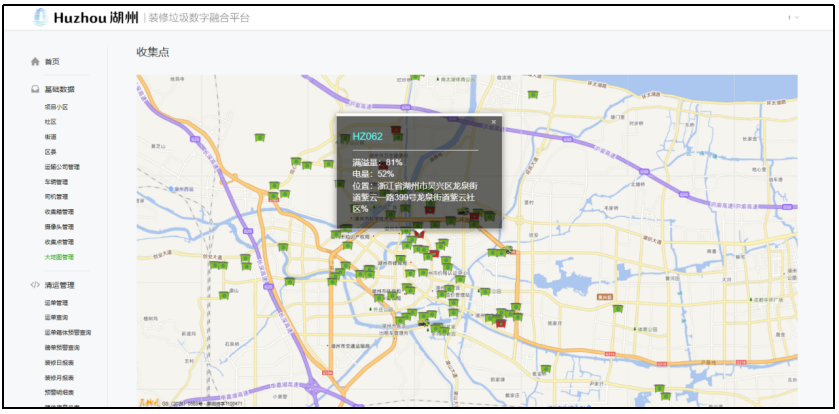The width and height of the screenshot is (839, 414).
Task: Click the 运单查询 sidebar link
Action: point(55,317)
